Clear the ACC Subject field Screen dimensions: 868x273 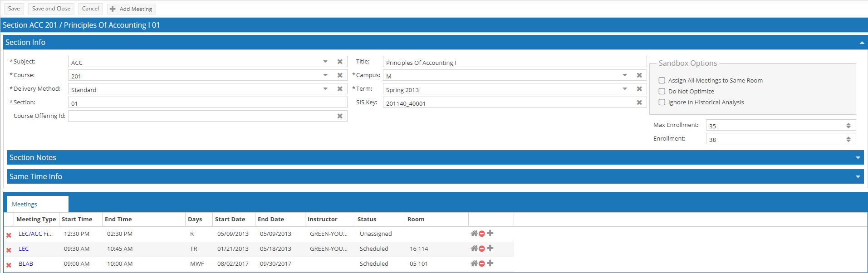point(340,62)
